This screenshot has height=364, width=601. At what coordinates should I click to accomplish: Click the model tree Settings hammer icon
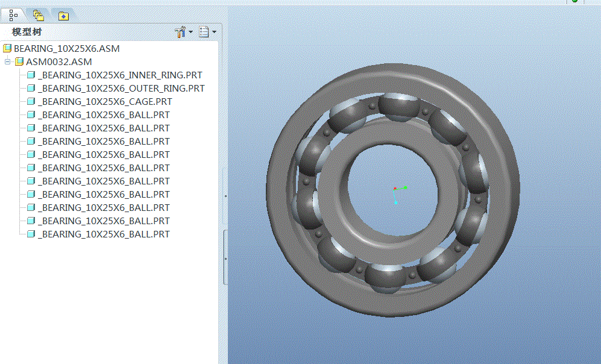(180, 32)
